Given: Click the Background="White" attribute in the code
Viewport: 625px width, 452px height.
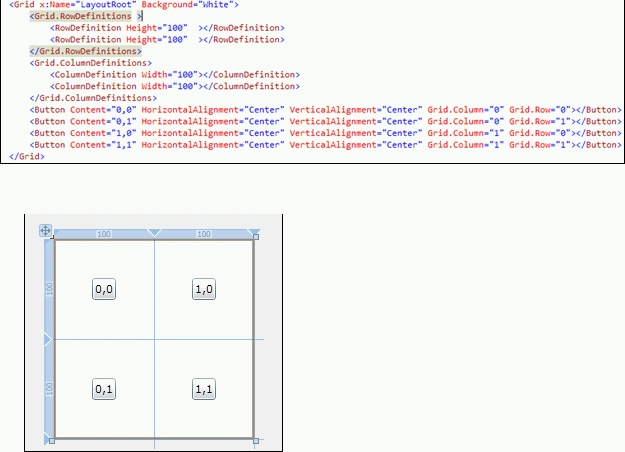Looking at the screenshot, I should coord(187,5).
